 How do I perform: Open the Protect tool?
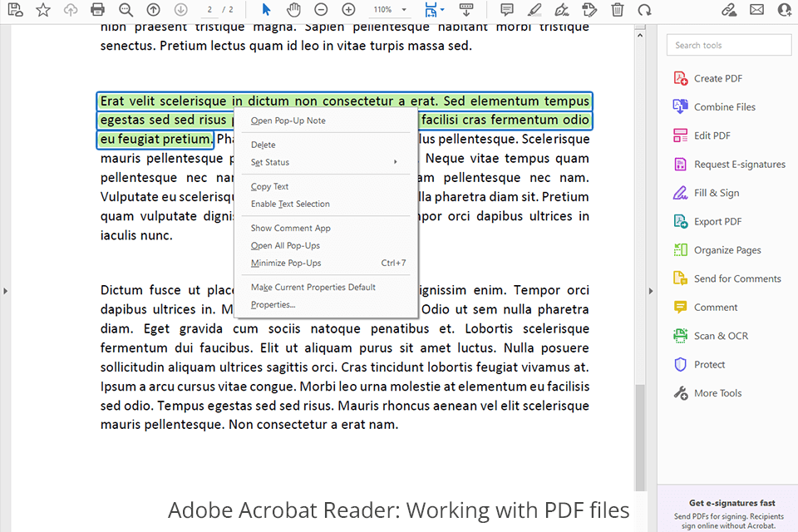click(x=699, y=365)
